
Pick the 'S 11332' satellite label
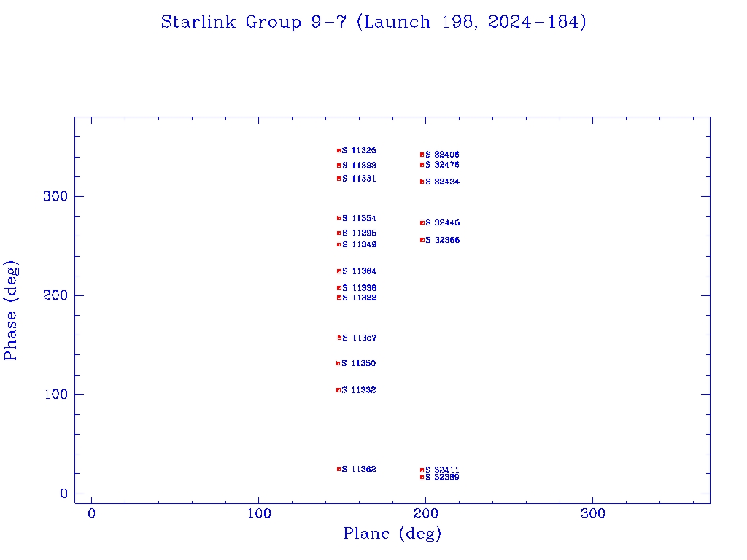tap(359, 390)
